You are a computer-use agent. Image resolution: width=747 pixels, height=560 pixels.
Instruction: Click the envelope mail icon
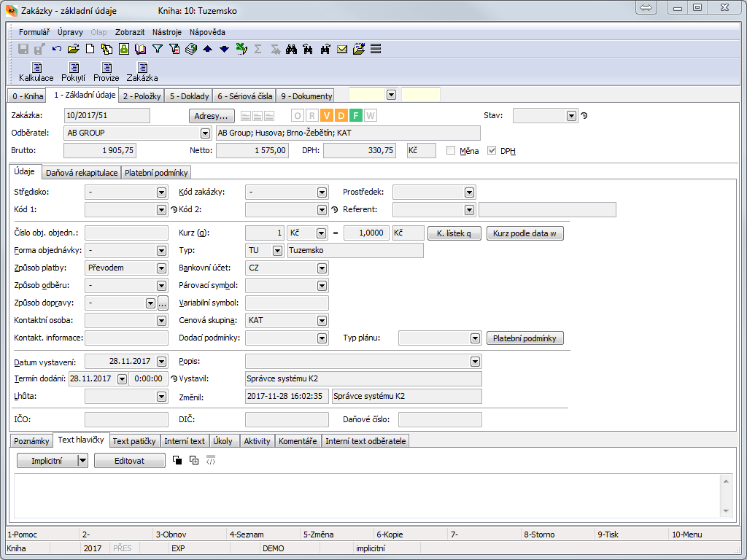tap(341, 49)
